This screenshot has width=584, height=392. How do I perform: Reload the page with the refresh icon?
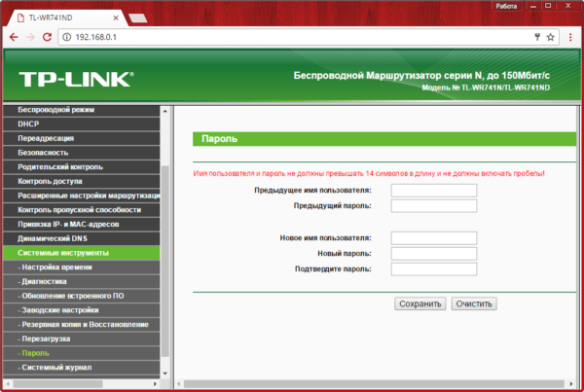[x=47, y=37]
